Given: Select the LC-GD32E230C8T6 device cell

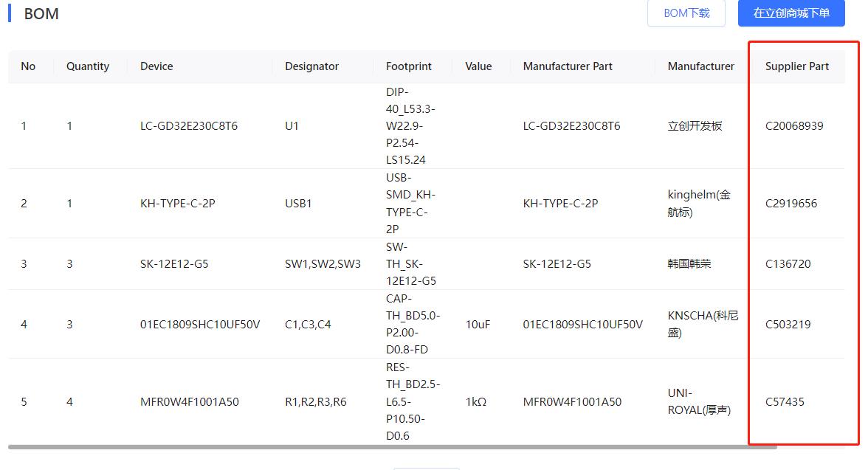Looking at the screenshot, I should [189, 126].
